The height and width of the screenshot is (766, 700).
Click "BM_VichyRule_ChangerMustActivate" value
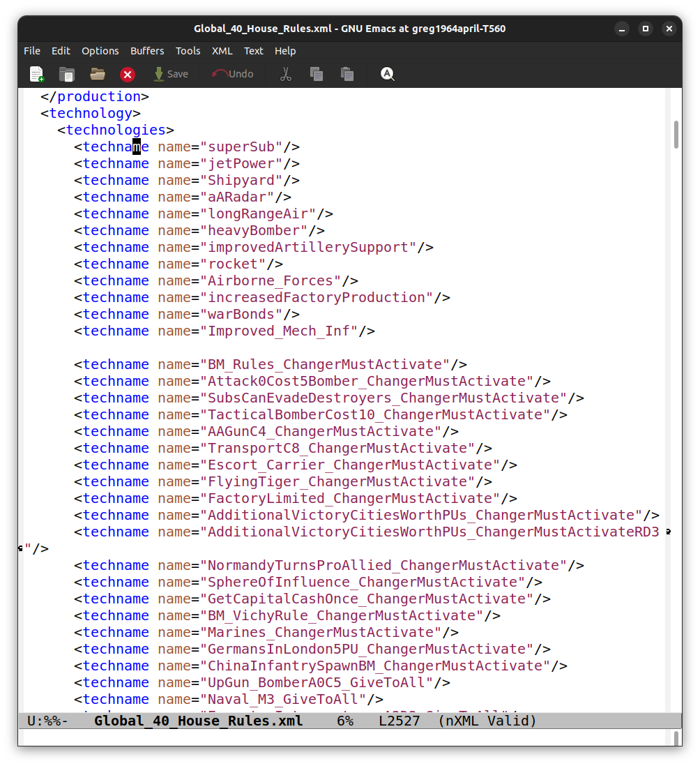(x=342, y=615)
